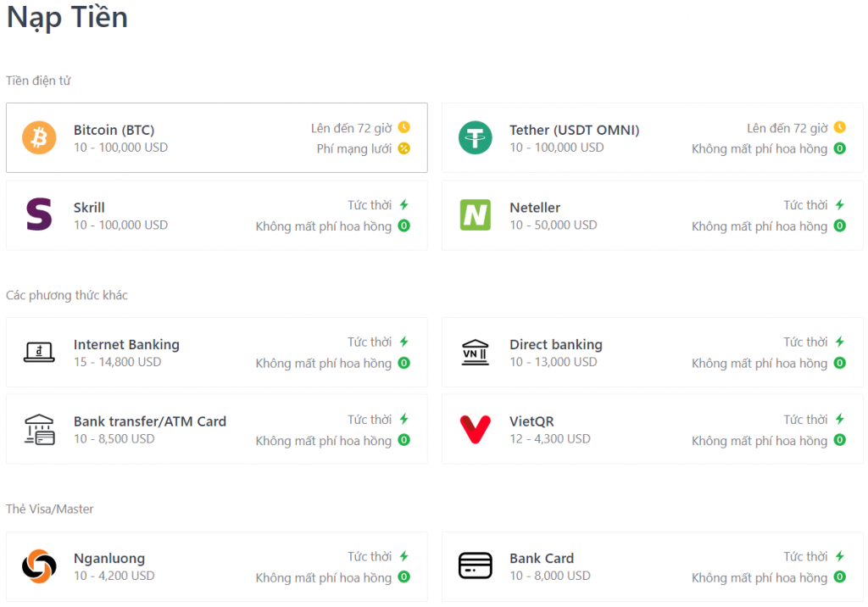
Task: Click the 'Nạp Tiền' page heading
Action: (x=67, y=18)
